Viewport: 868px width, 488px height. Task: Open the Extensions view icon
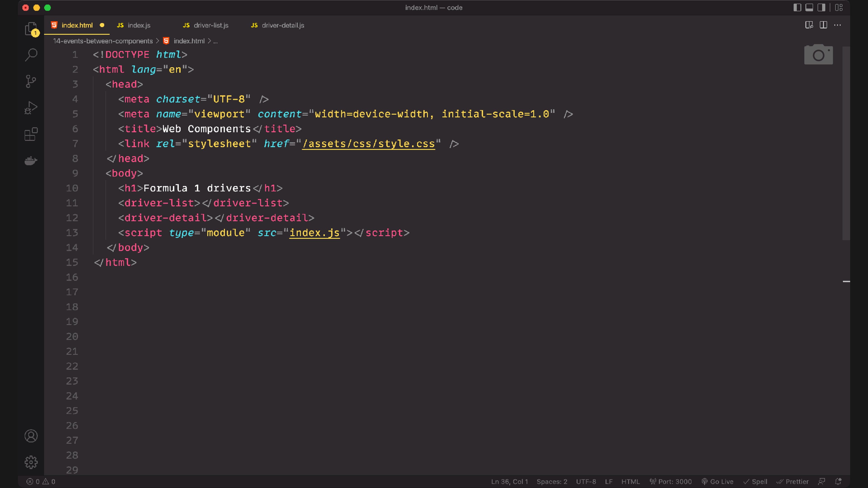pyautogui.click(x=31, y=134)
